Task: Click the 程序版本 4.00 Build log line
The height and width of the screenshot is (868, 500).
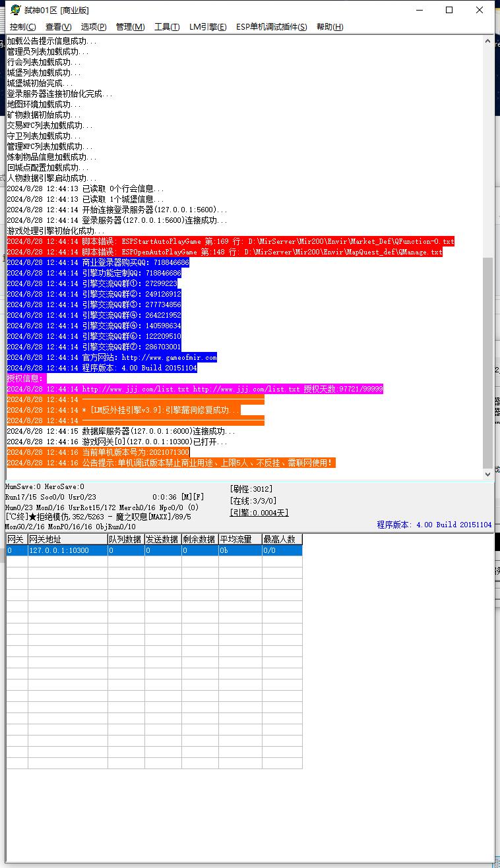Action: pos(102,368)
